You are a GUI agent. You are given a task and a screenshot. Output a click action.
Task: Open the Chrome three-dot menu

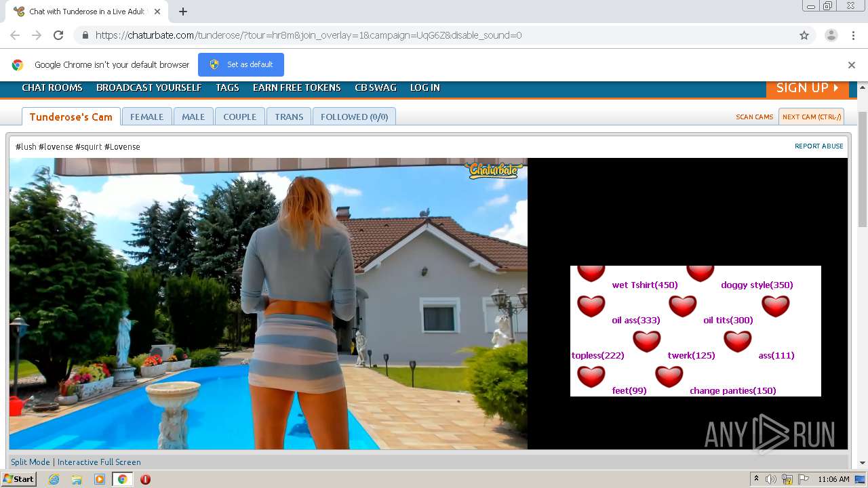[854, 35]
